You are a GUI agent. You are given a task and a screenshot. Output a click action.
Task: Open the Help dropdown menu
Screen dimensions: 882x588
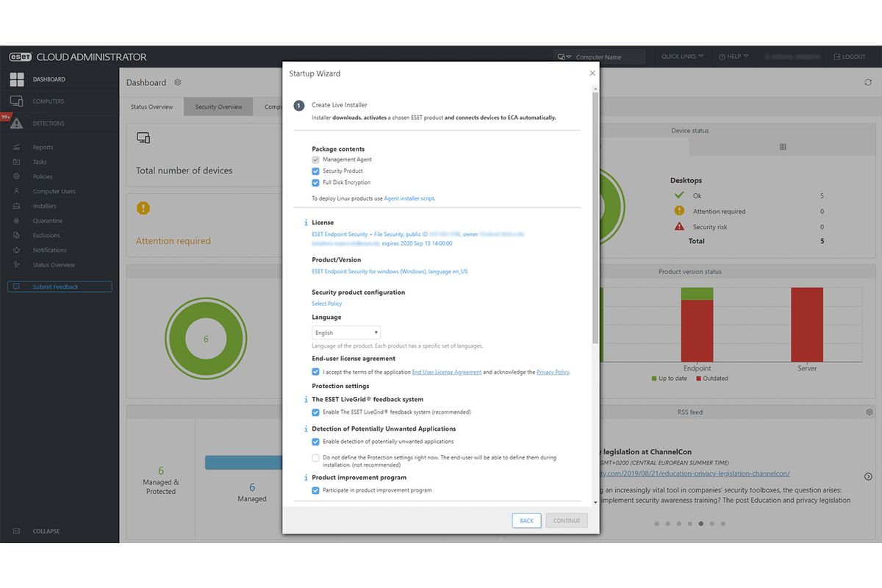pyautogui.click(x=734, y=57)
